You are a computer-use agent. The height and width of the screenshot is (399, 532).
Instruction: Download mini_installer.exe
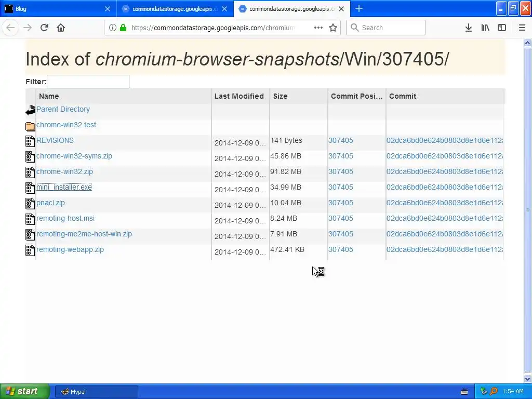point(64,187)
